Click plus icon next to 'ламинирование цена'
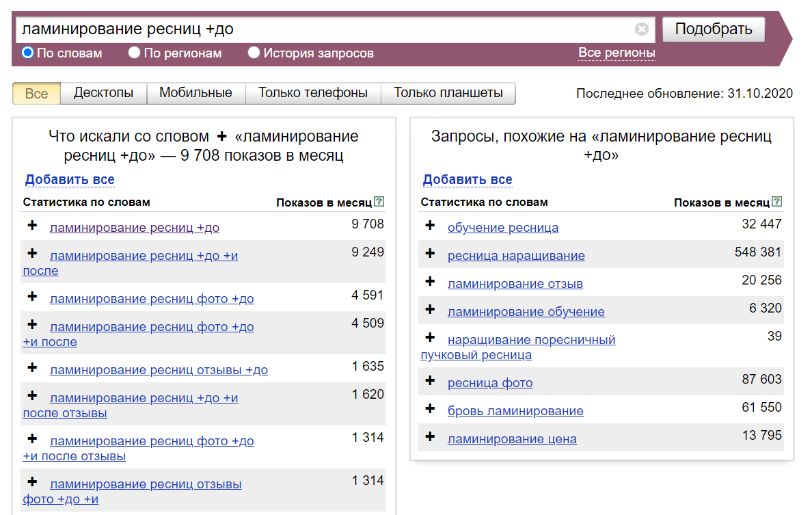Viewport: 812px width, 515px height. click(430, 437)
